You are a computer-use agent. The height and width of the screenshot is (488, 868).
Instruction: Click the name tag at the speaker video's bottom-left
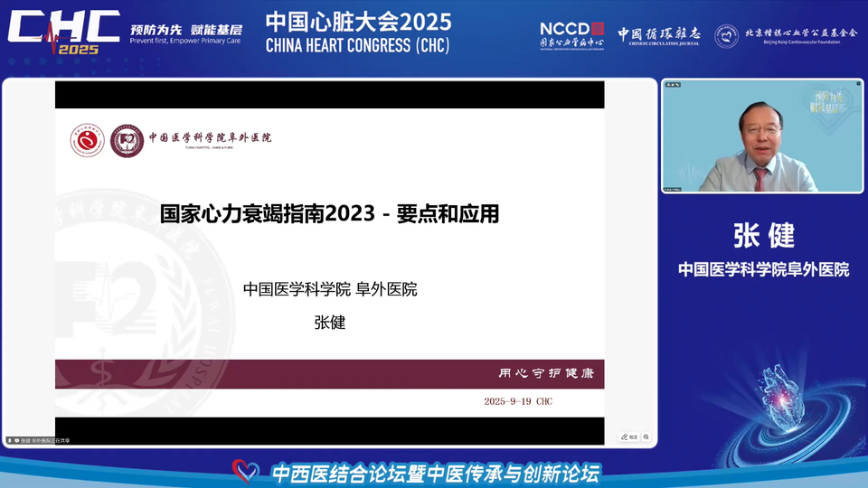point(673,189)
